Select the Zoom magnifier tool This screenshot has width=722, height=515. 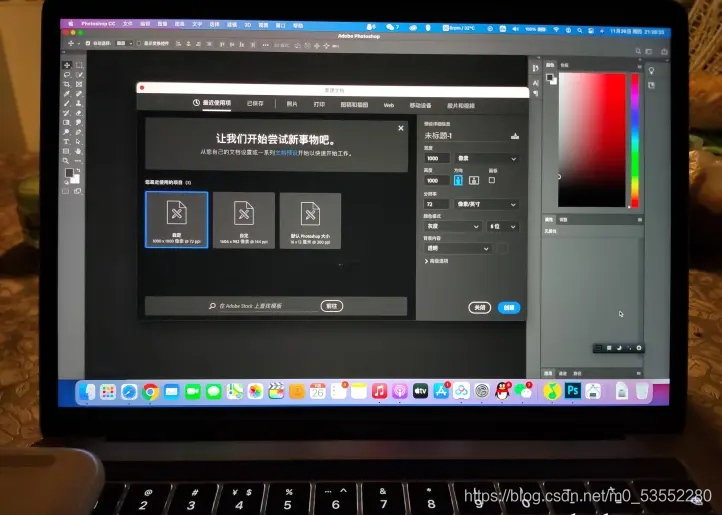pos(67,161)
